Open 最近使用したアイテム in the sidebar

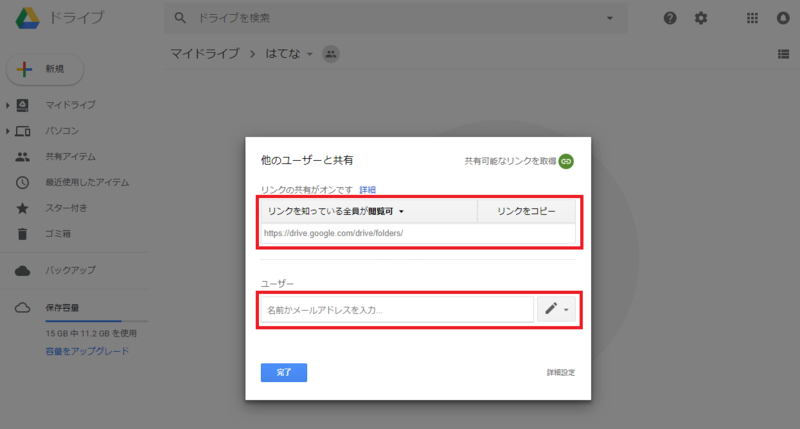87,182
